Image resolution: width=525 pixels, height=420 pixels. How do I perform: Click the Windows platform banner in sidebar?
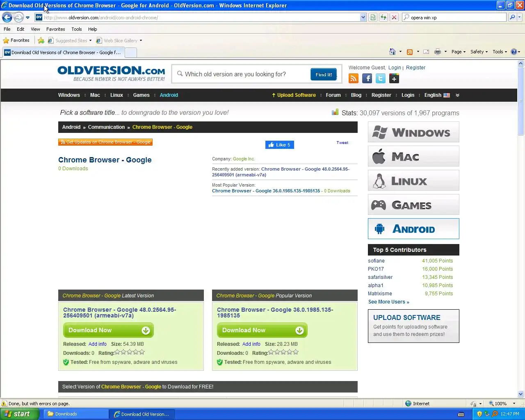pos(413,132)
